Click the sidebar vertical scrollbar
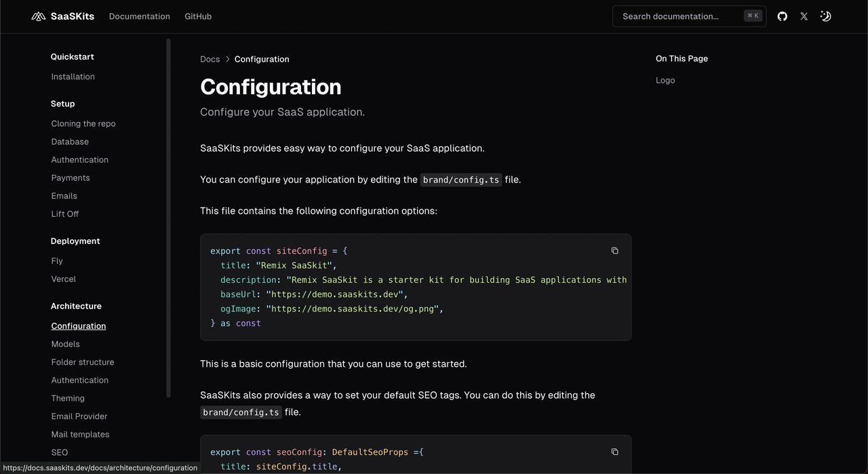 [168, 217]
